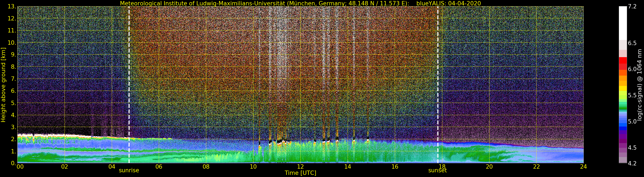
Task: Click the height tick label '11.'
Action: point(12,31)
